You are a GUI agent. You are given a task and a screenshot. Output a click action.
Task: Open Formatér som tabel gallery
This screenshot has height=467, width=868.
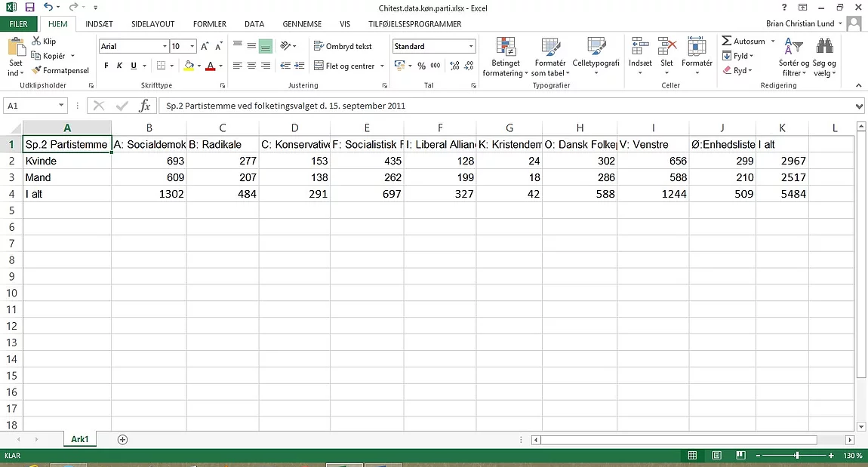point(550,57)
